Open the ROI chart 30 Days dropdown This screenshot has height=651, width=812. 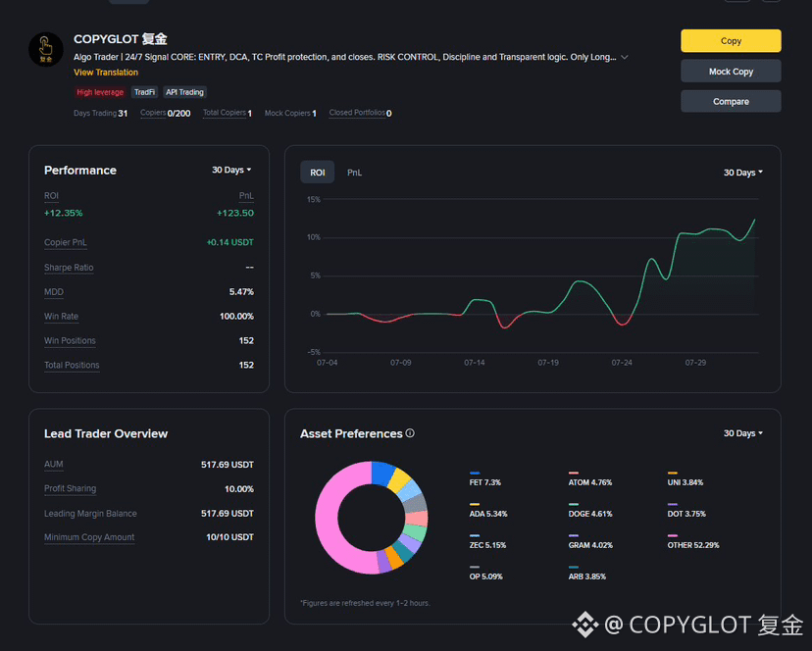point(743,173)
